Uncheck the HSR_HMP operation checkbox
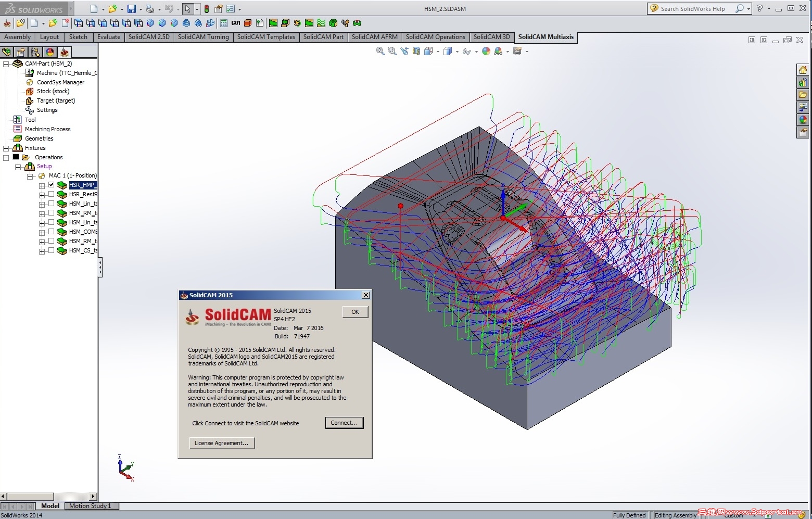This screenshot has height=519, width=812. [52, 185]
